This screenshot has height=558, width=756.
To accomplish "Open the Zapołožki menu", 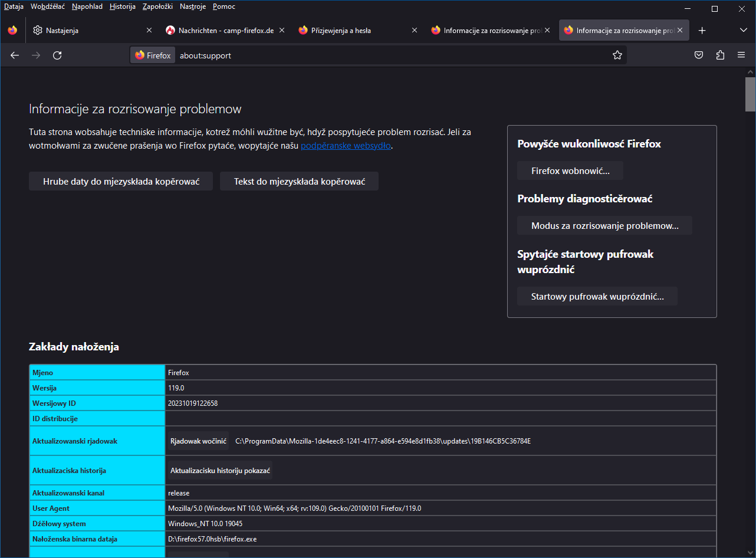I will [157, 6].
